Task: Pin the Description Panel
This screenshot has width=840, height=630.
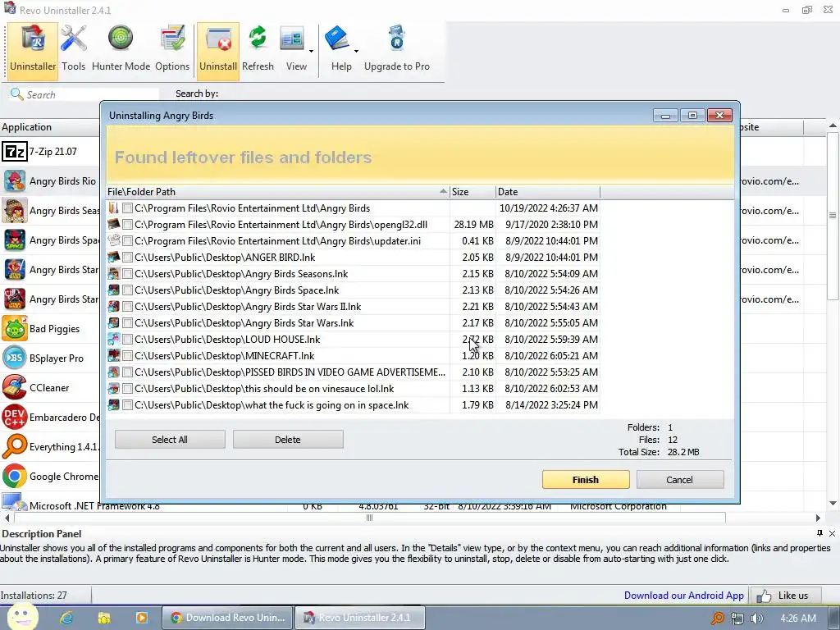Action: pos(819,533)
